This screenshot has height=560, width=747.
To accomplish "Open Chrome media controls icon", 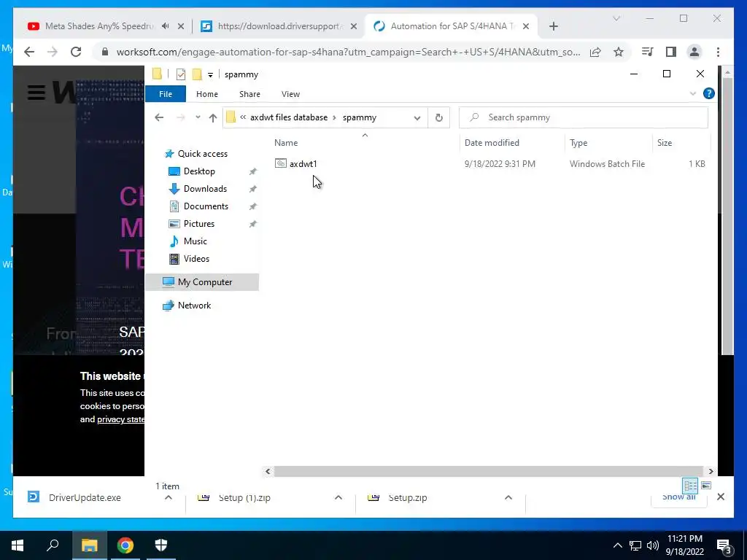I will pyautogui.click(x=647, y=52).
